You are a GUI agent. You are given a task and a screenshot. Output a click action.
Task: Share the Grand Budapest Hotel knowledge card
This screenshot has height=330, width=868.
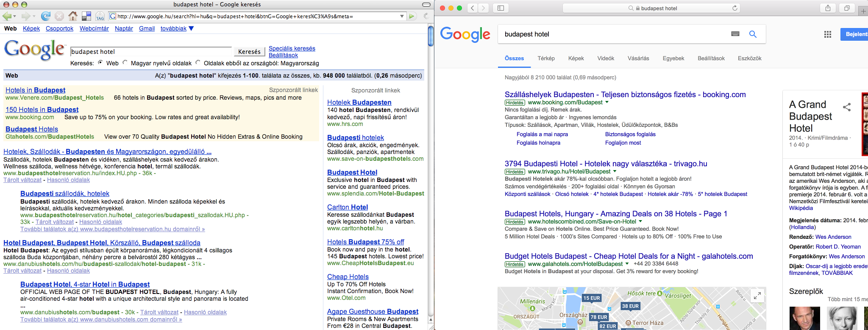(x=846, y=107)
